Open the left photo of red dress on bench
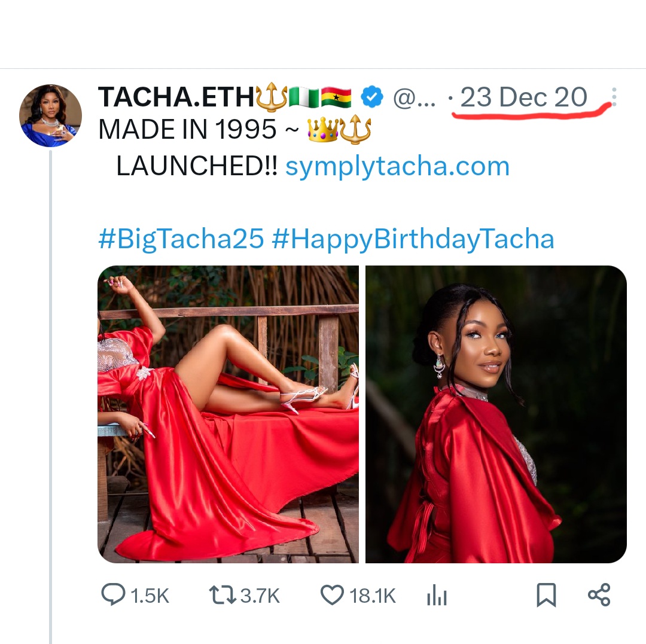The height and width of the screenshot is (644, 646). pyautogui.click(x=228, y=414)
